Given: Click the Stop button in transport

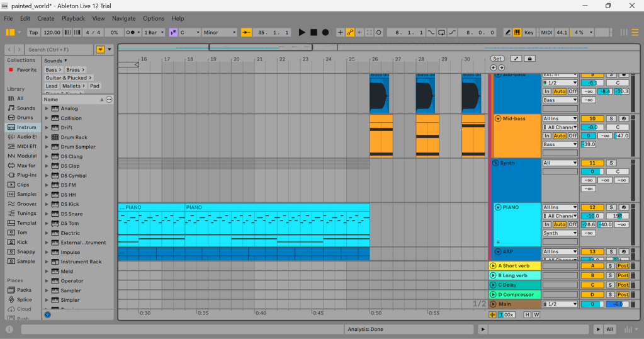Looking at the screenshot, I should 314,32.
